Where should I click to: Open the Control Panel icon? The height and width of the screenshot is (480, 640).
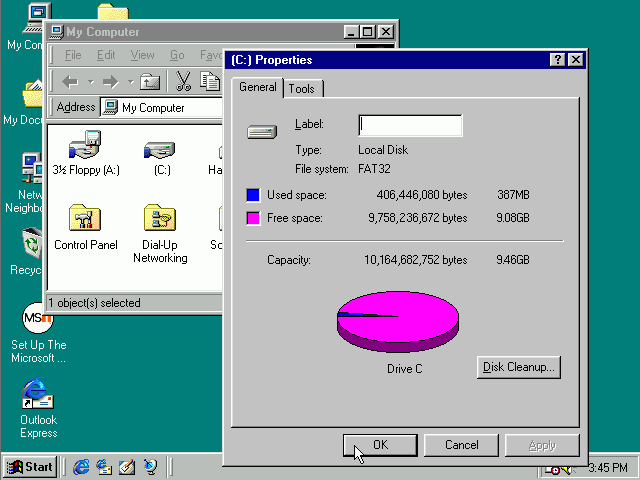pyautogui.click(x=85, y=220)
